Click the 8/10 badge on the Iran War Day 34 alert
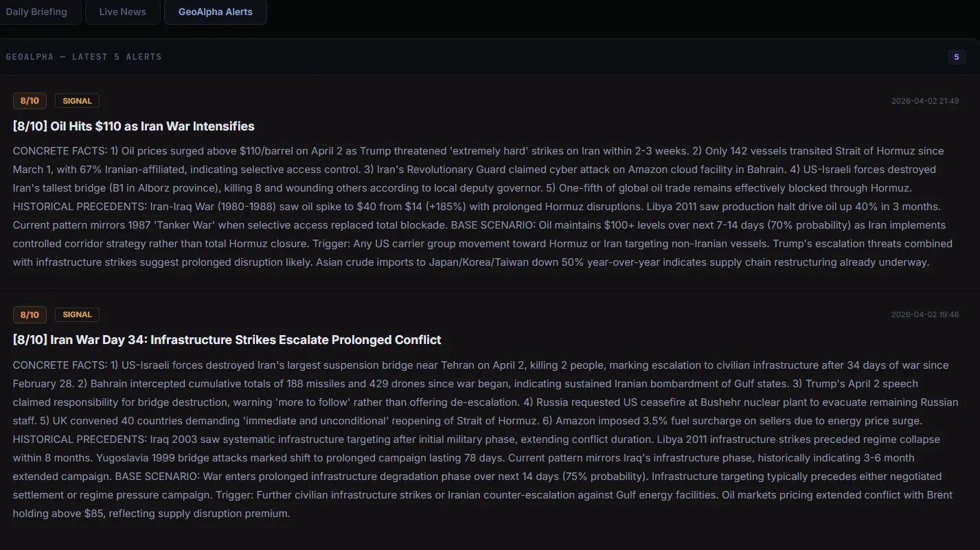The height and width of the screenshot is (550, 980). (30, 314)
